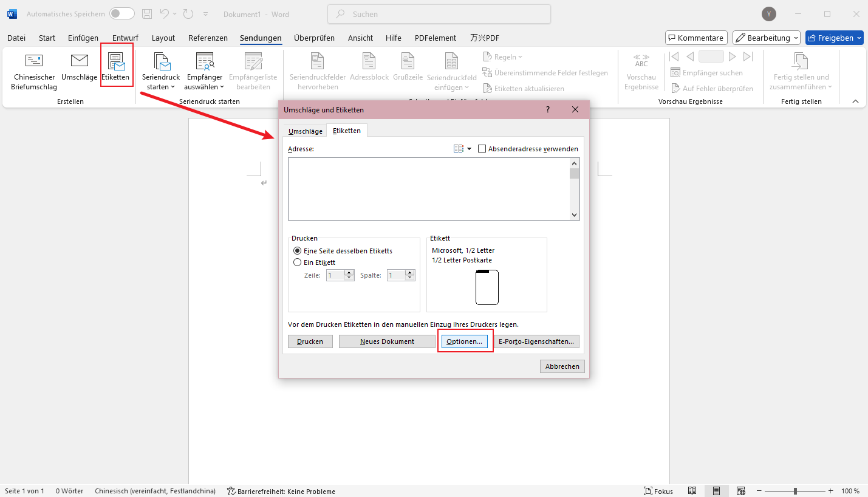This screenshot has height=497, width=868.
Task: Open the PDFelement tab
Action: pyautogui.click(x=435, y=38)
